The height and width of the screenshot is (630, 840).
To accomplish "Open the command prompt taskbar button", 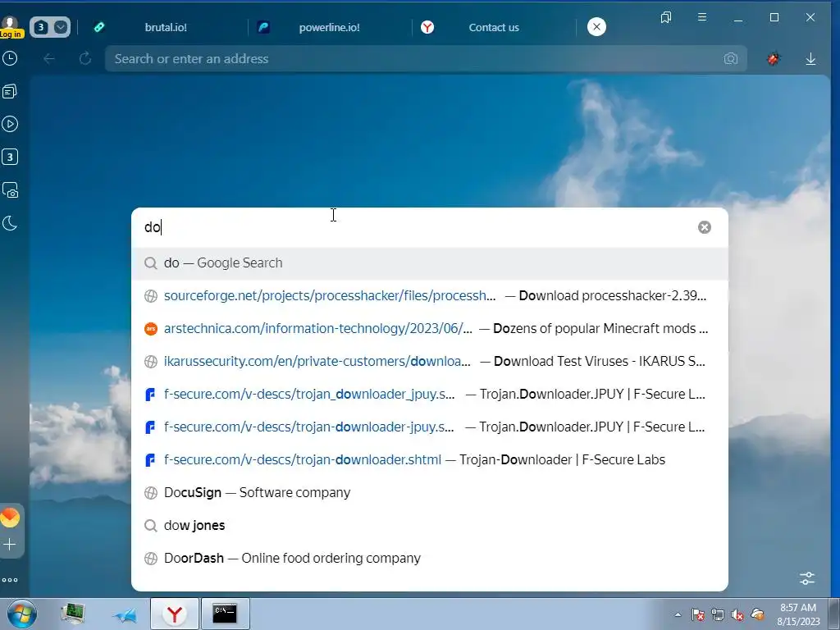I will (x=225, y=614).
